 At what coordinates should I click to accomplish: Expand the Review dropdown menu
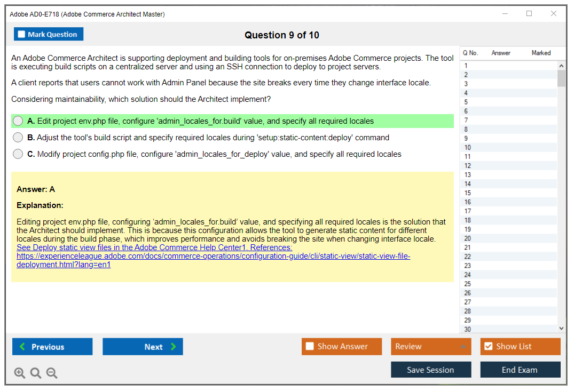tap(462, 347)
